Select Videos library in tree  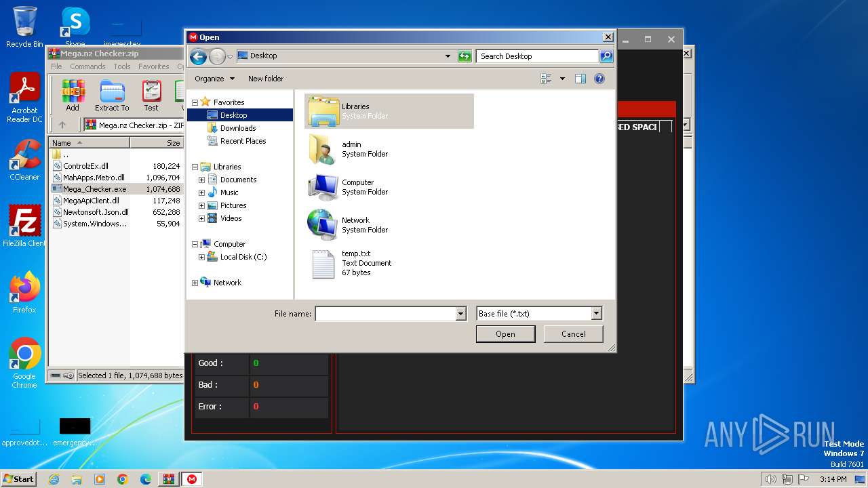click(231, 218)
